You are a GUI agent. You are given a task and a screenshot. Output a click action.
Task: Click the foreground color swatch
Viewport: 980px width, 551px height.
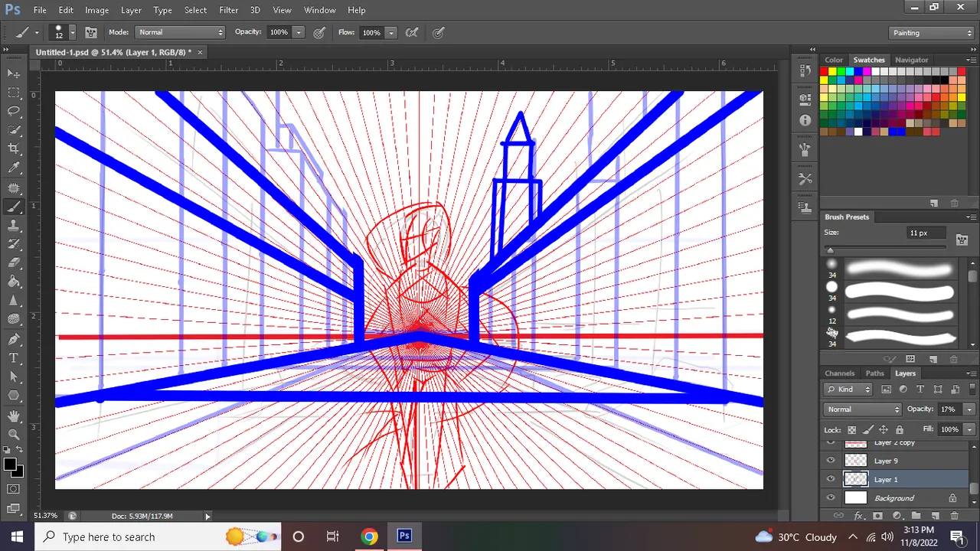[x=10, y=465]
